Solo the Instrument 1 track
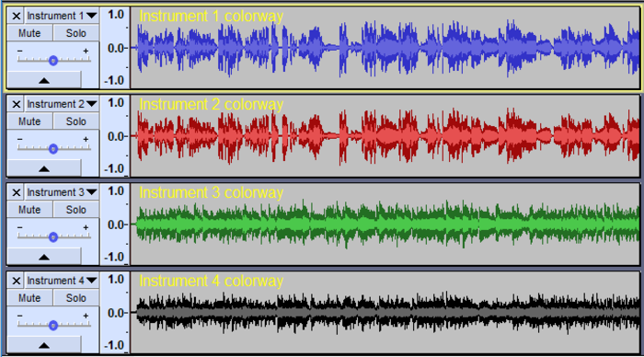Viewport: 644px width, 357px height. (x=76, y=33)
